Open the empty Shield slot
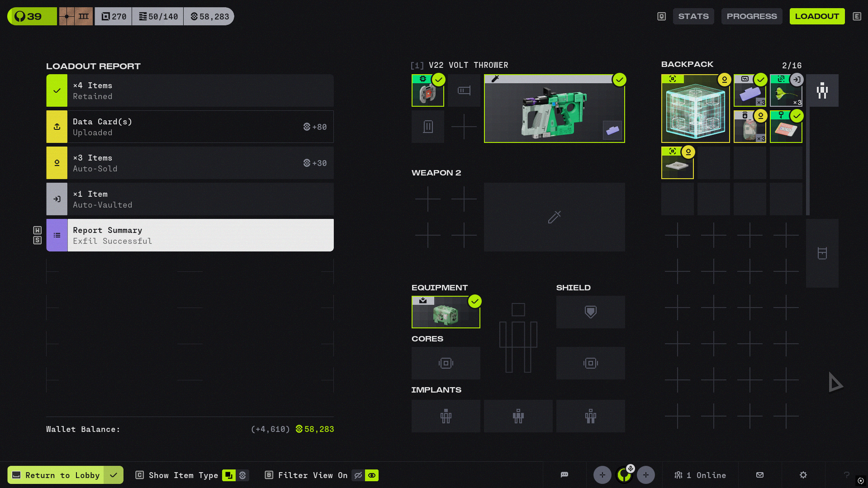The height and width of the screenshot is (488, 868). click(591, 312)
